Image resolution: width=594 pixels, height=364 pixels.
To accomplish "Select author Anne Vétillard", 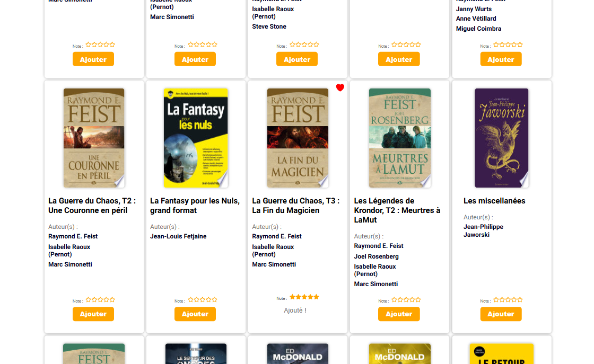I will click(476, 19).
